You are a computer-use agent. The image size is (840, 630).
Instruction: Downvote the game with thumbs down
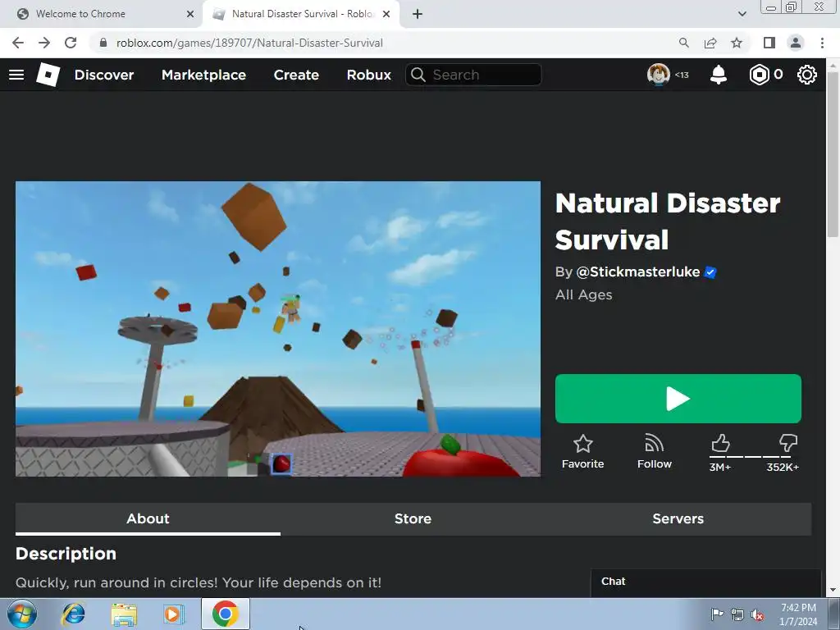click(x=788, y=443)
